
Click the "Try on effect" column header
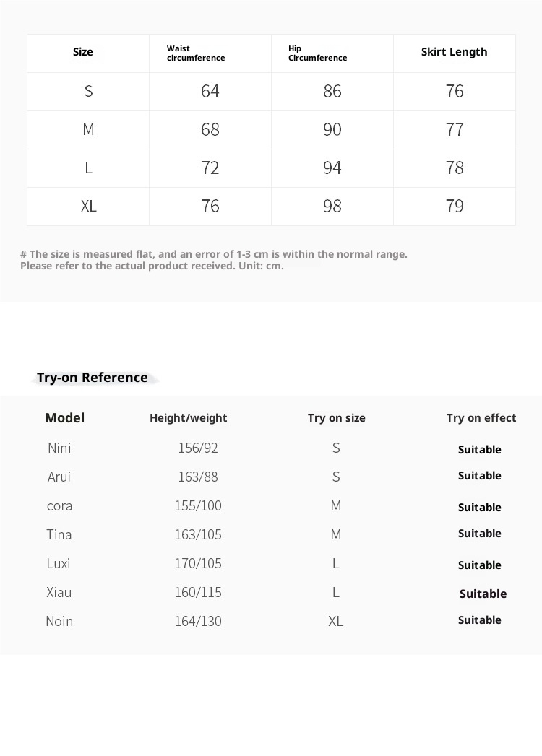click(481, 418)
